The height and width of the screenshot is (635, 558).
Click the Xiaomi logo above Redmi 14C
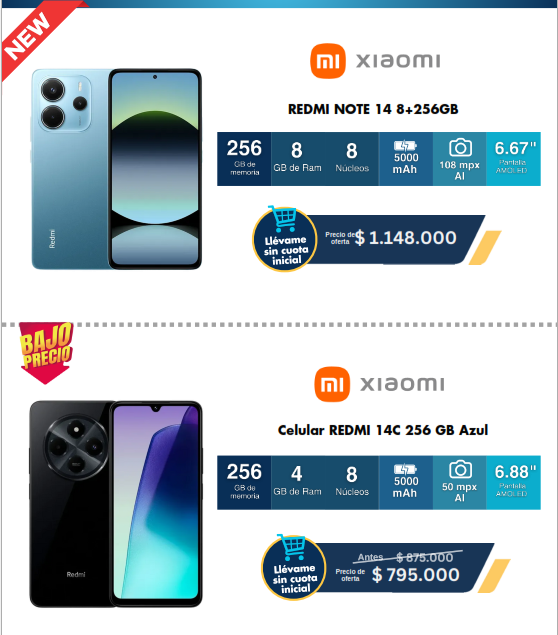pos(379,384)
